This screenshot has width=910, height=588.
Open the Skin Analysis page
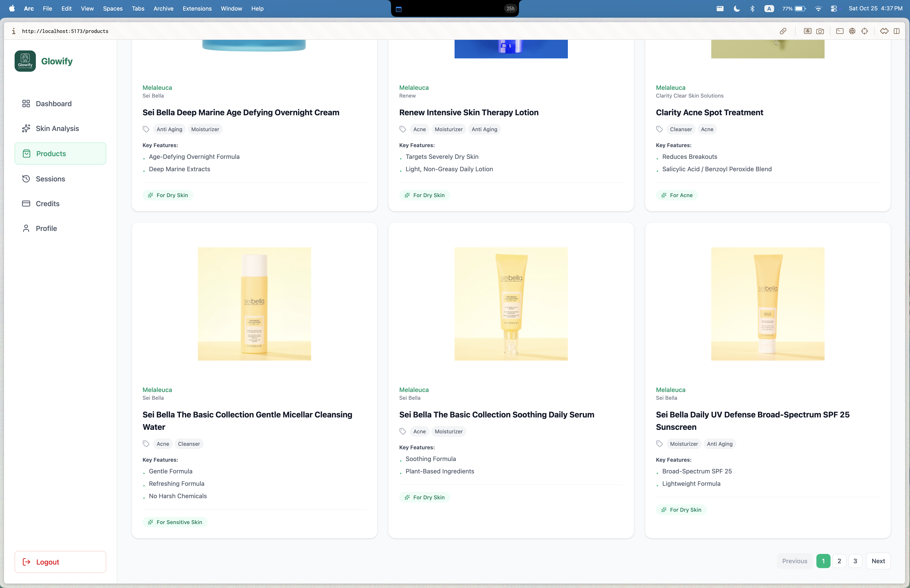click(x=57, y=128)
